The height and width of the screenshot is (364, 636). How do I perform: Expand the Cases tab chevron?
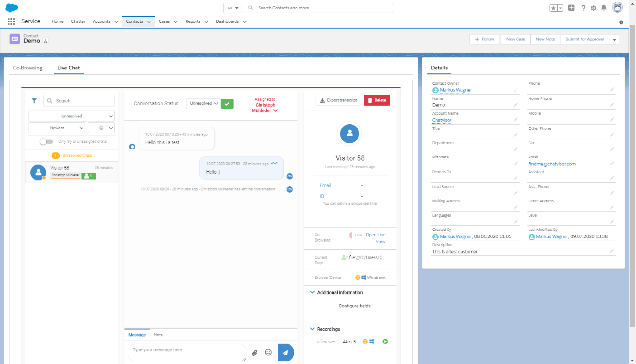point(176,22)
